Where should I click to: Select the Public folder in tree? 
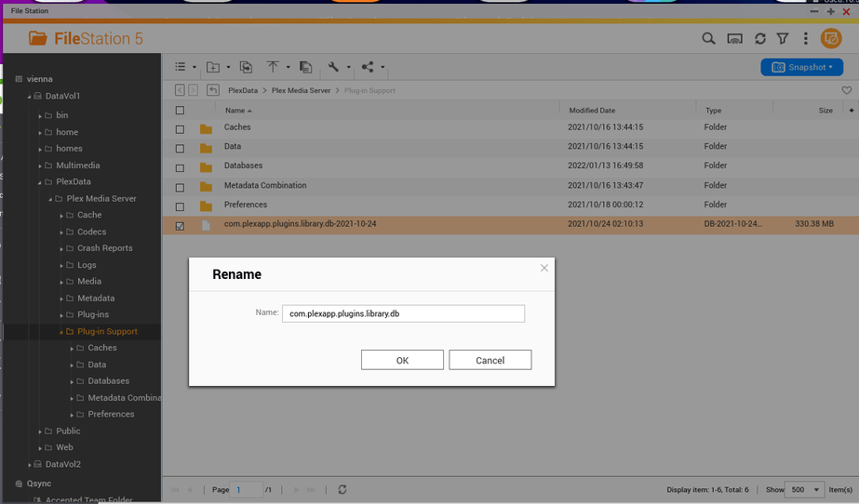(x=68, y=431)
